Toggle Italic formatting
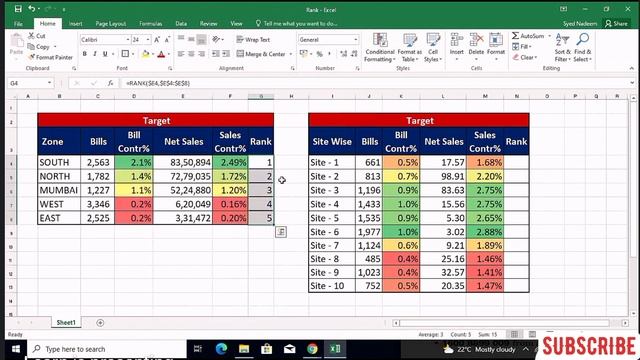This screenshot has width=640, height=360. (x=95, y=54)
